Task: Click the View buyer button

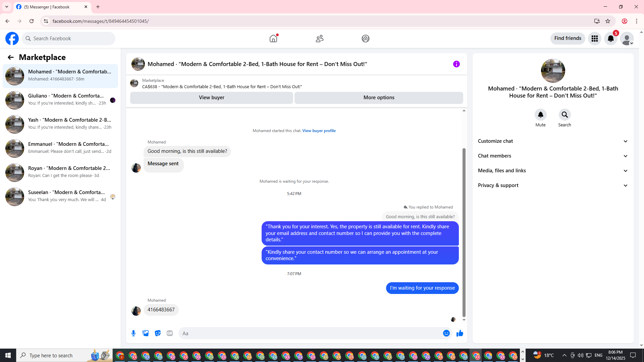Action: click(x=211, y=98)
